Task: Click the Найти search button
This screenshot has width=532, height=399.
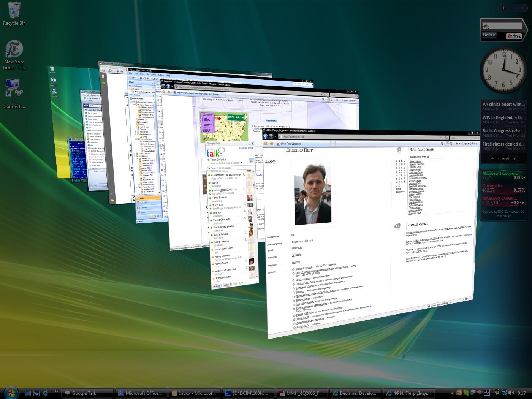Action: (x=489, y=35)
